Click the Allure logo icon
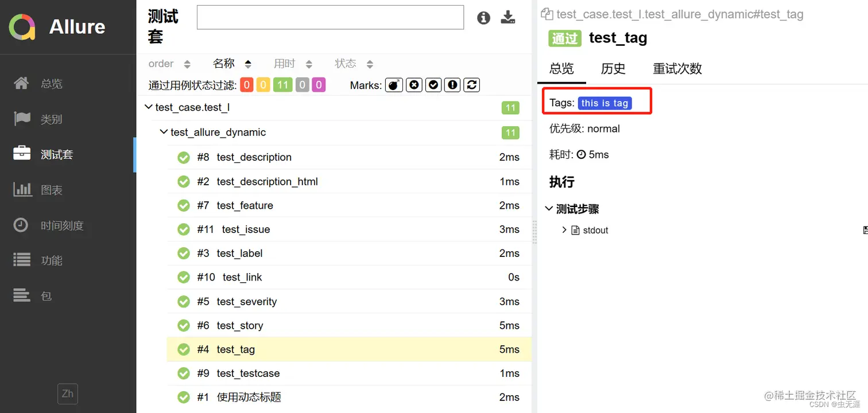 pyautogui.click(x=22, y=26)
